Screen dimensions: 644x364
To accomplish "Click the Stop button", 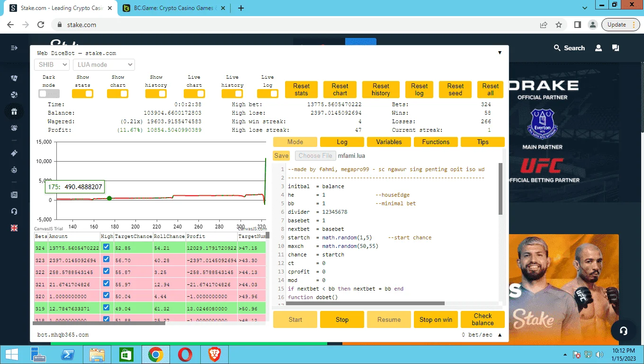I will [342, 319].
